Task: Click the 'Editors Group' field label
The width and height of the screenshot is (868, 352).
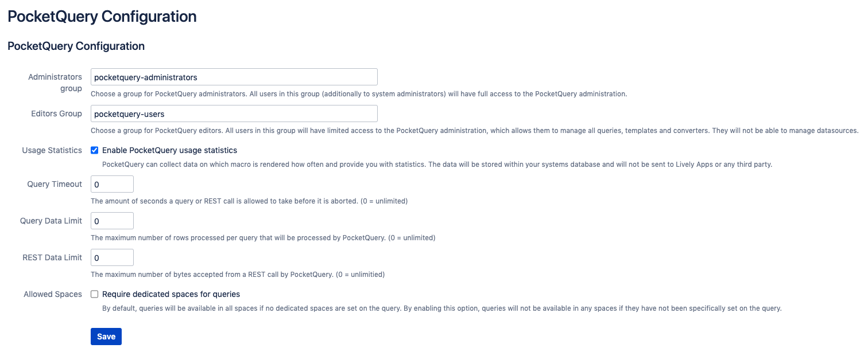Action: (x=56, y=114)
